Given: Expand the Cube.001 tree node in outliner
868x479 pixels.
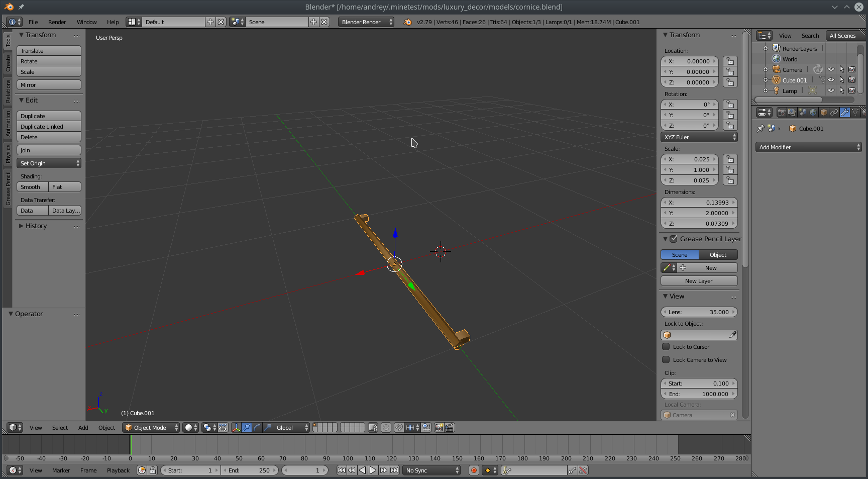Looking at the screenshot, I should point(766,80).
